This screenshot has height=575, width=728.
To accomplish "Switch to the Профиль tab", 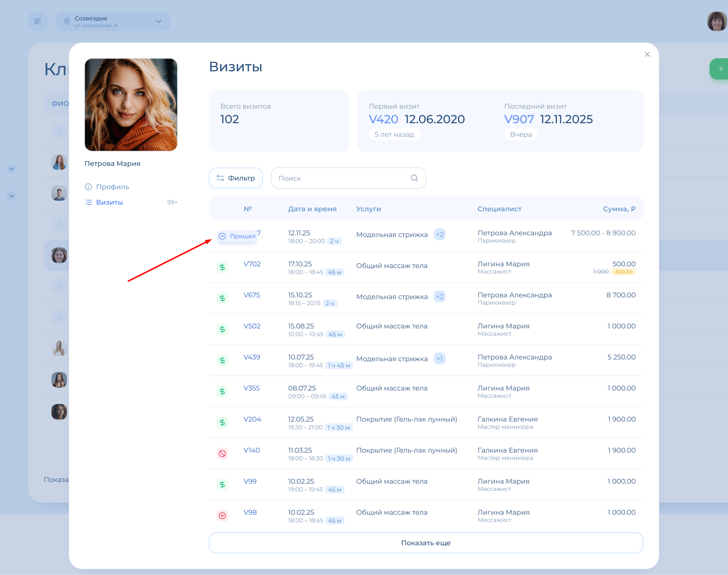I will [x=112, y=187].
